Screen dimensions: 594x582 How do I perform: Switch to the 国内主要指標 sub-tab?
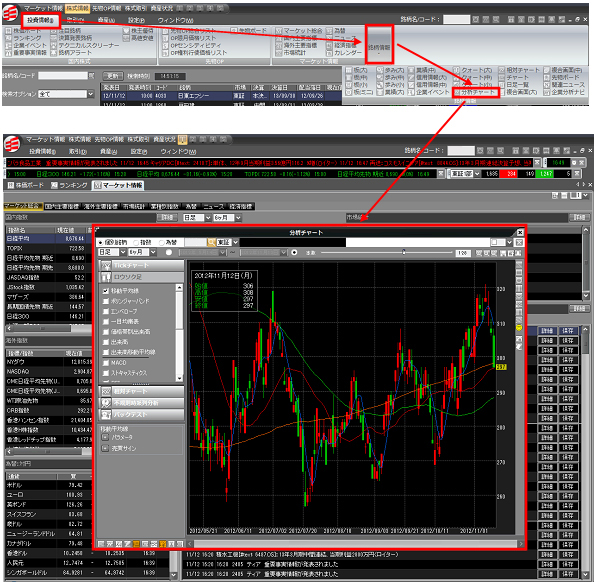[x=62, y=206]
